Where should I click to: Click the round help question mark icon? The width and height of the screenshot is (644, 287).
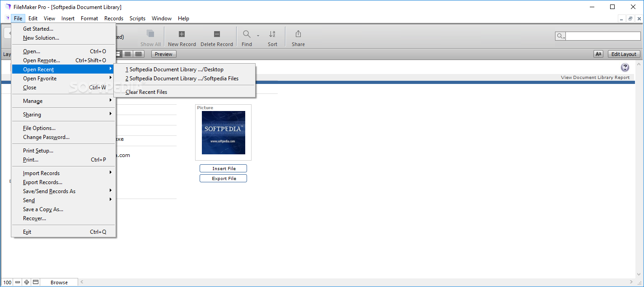(x=625, y=68)
